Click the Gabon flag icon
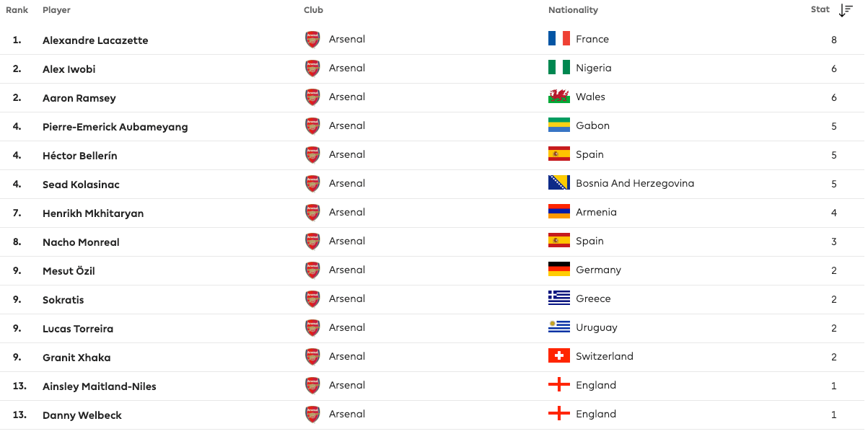868x434 pixels. coord(558,125)
